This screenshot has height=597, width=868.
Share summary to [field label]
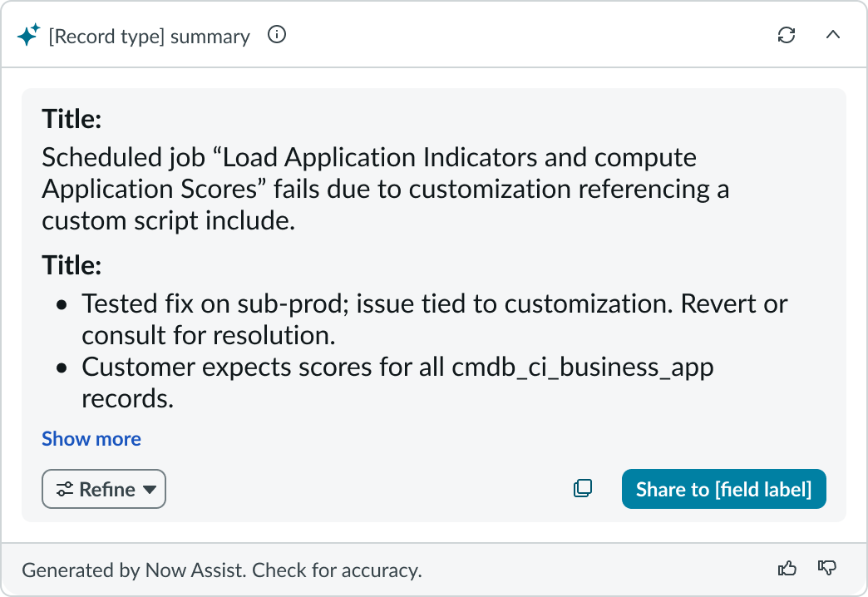[723, 489]
